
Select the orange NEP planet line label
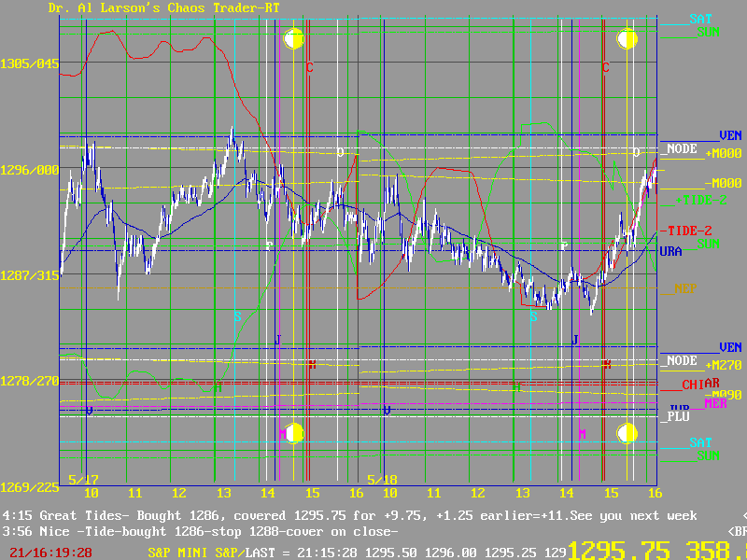pos(685,288)
